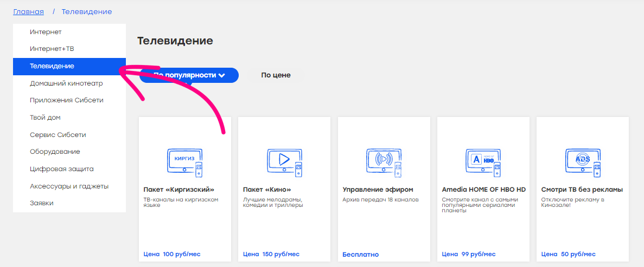The height and width of the screenshot is (267, 644).
Task: Click the play icon on Пакет «Кино» card
Action: click(x=284, y=162)
